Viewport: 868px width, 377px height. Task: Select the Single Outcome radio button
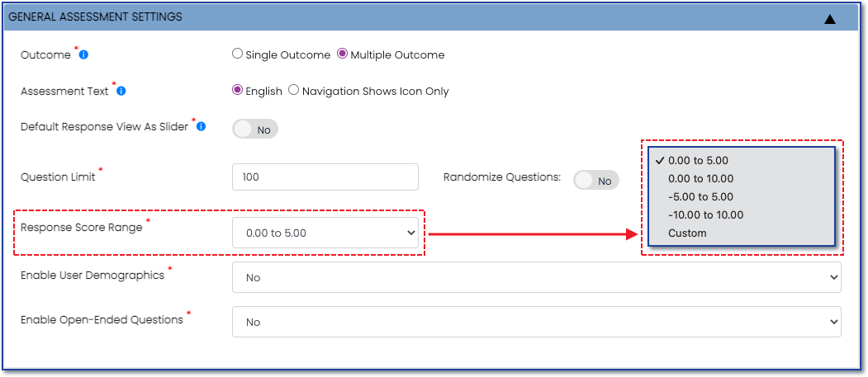pyautogui.click(x=238, y=54)
